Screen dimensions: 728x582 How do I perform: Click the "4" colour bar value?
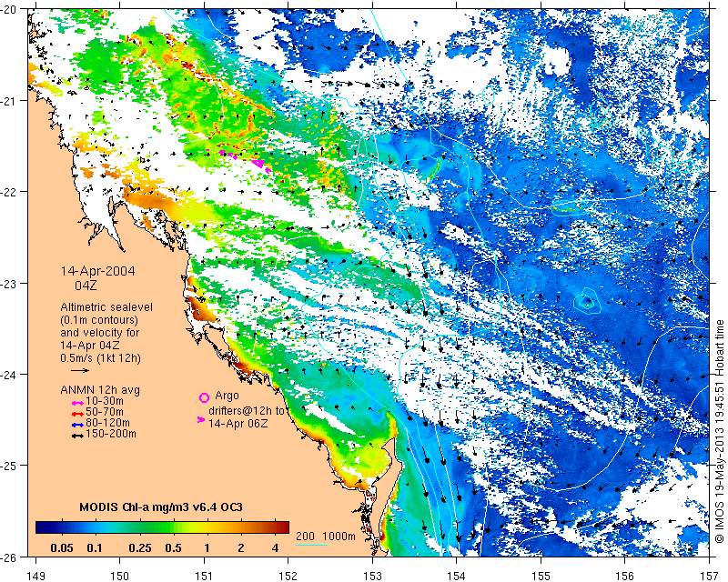(x=275, y=548)
